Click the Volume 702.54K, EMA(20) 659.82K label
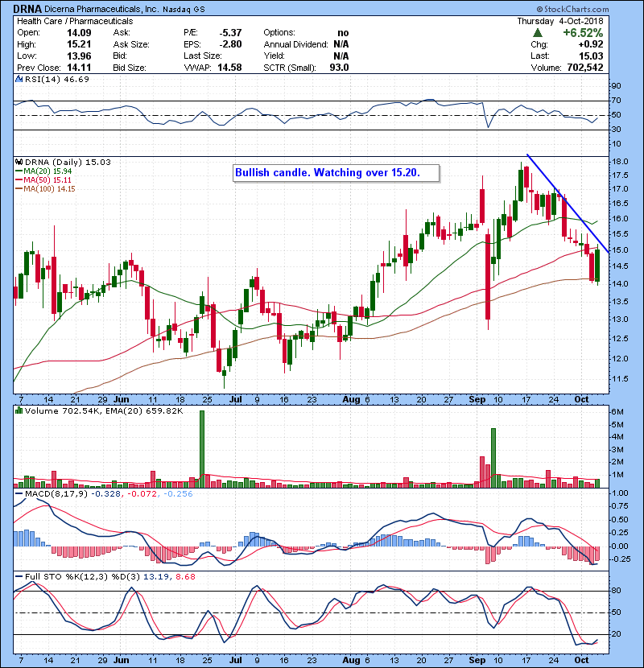Viewport: 644px width, 668px height. (104, 410)
